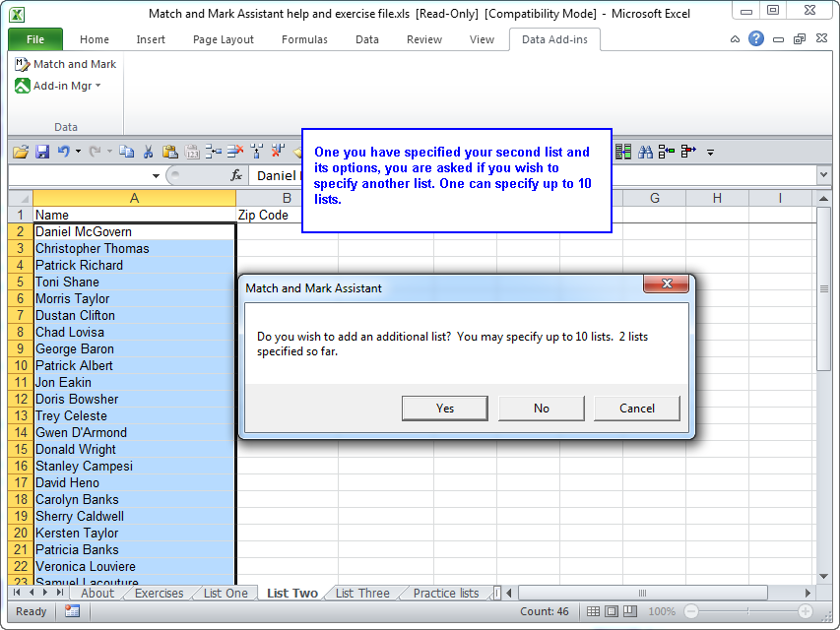Switch to Page Layout view in status bar
Viewport: 840px width, 630px height.
coord(612,611)
